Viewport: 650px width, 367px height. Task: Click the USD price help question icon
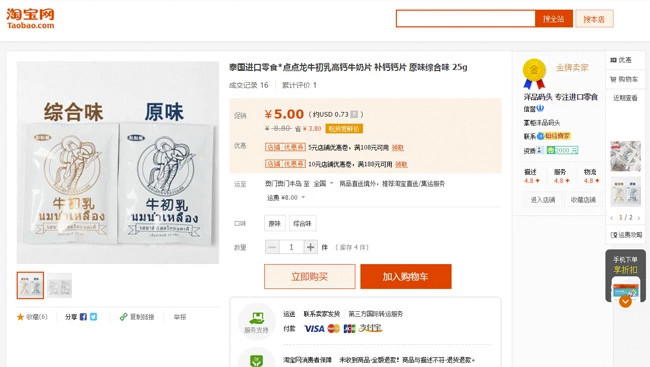point(354,114)
